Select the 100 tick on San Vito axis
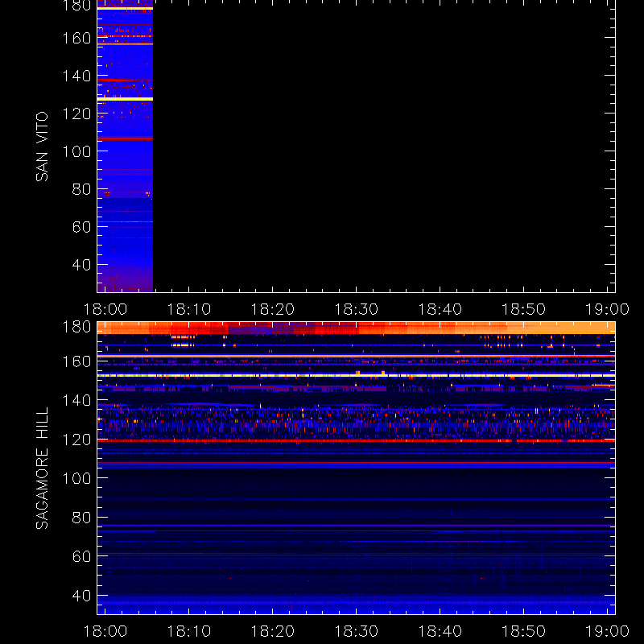The width and height of the screenshot is (644, 644). pyautogui.click(x=76, y=151)
